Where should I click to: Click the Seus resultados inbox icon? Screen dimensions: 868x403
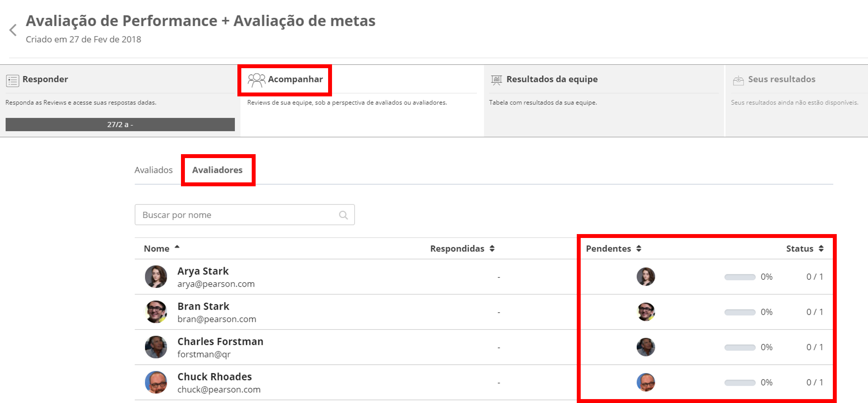tap(738, 80)
